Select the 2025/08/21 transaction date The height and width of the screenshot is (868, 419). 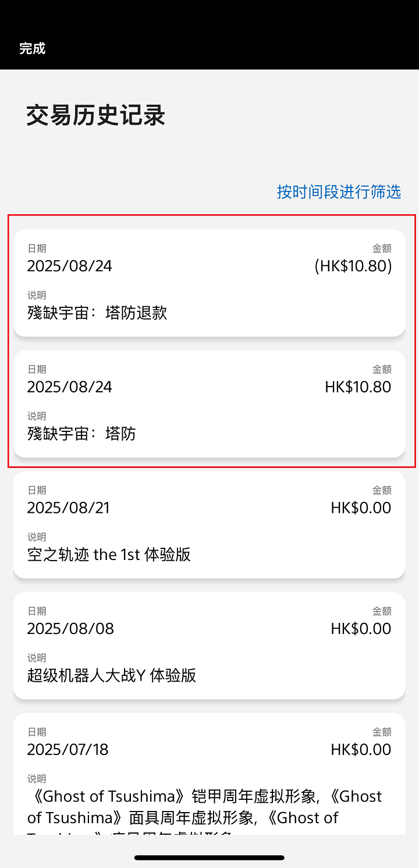tap(69, 508)
